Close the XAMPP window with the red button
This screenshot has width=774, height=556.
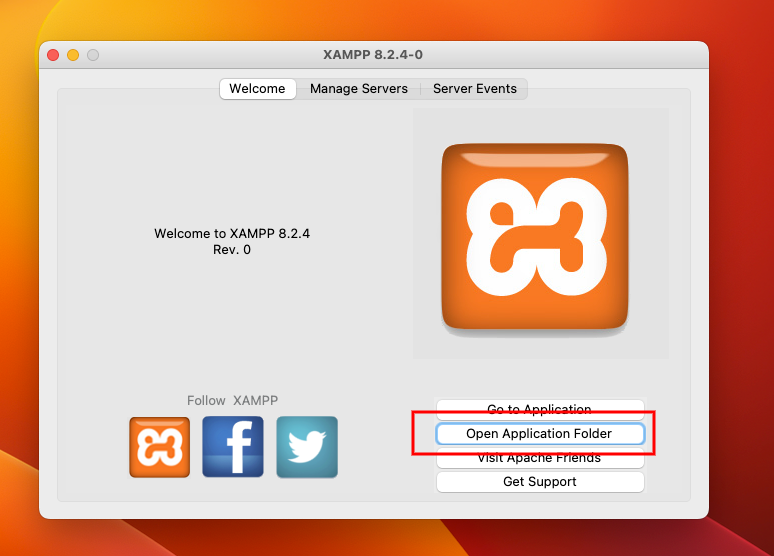click(x=53, y=55)
